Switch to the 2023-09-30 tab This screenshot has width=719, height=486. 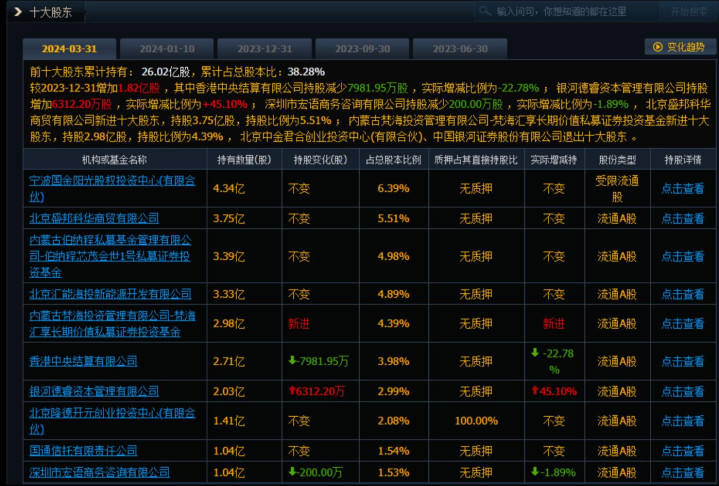pos(362,49)
